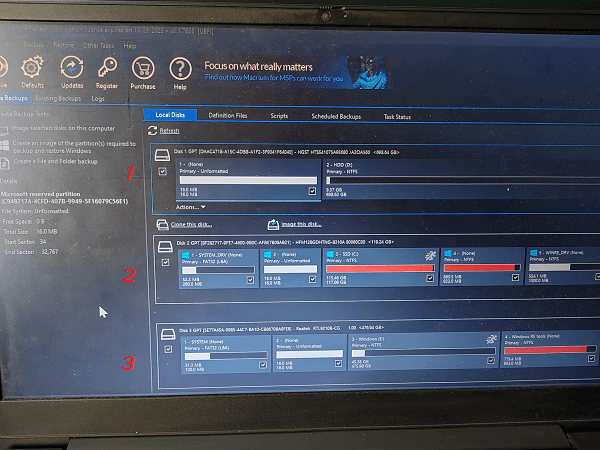Toggle checkbox on Disk 1 unformatted partition
Image resolution: width=600 pixels, height=450 pixels.
312,191
